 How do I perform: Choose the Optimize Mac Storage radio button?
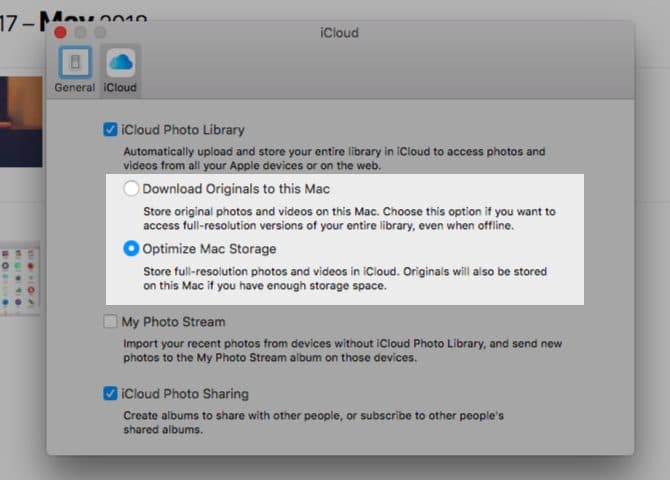[x=131, y=248]
